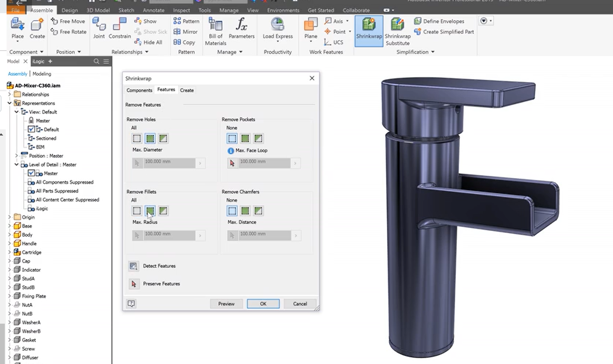Click the Max. Diameter input field
Image resolution: width=613 pixels, height=364 pixels.
click(168, 163)
